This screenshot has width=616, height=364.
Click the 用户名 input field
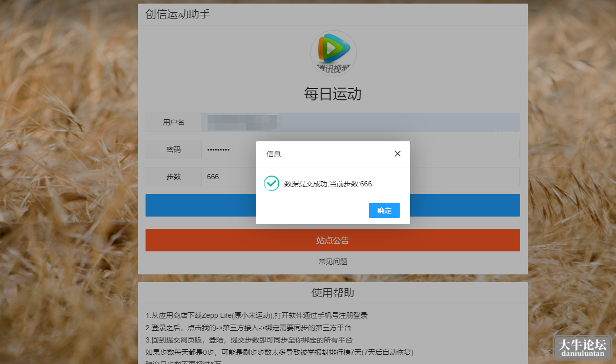coord(361,122)
